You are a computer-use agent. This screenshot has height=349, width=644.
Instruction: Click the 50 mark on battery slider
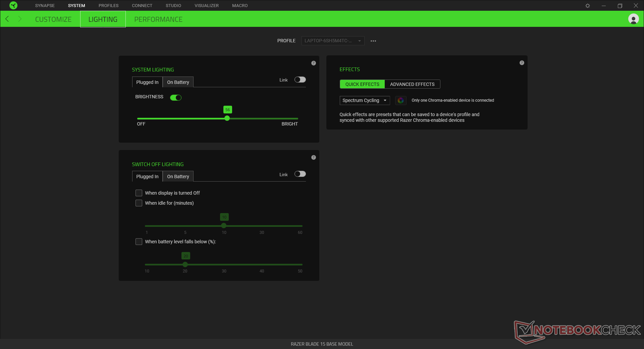(300, 271)
